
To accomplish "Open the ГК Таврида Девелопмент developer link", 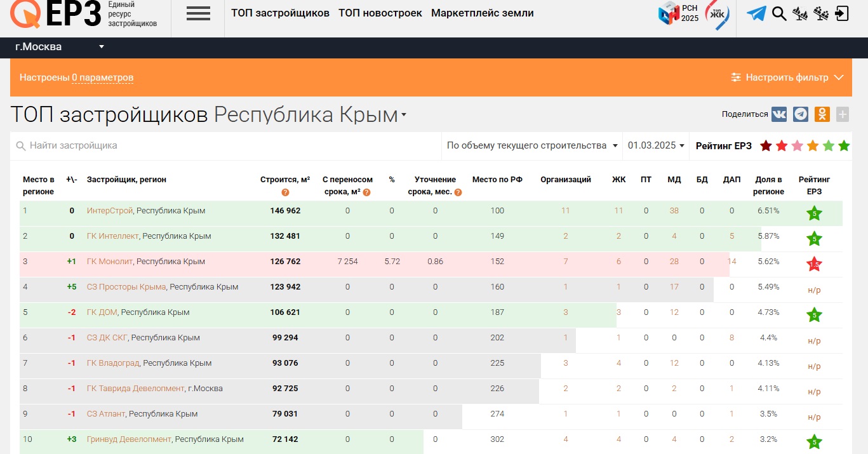I will coord(136,389).
